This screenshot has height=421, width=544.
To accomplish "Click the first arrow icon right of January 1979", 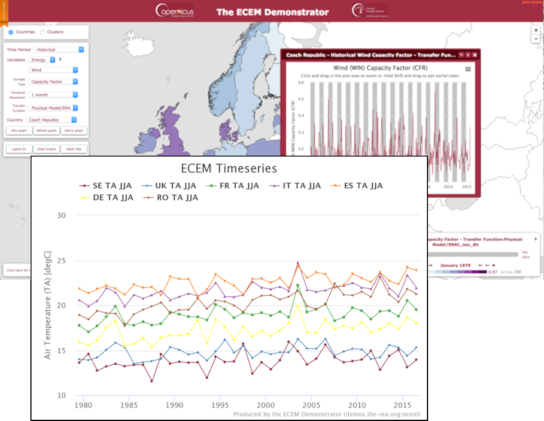I will (x=481, y=266).
